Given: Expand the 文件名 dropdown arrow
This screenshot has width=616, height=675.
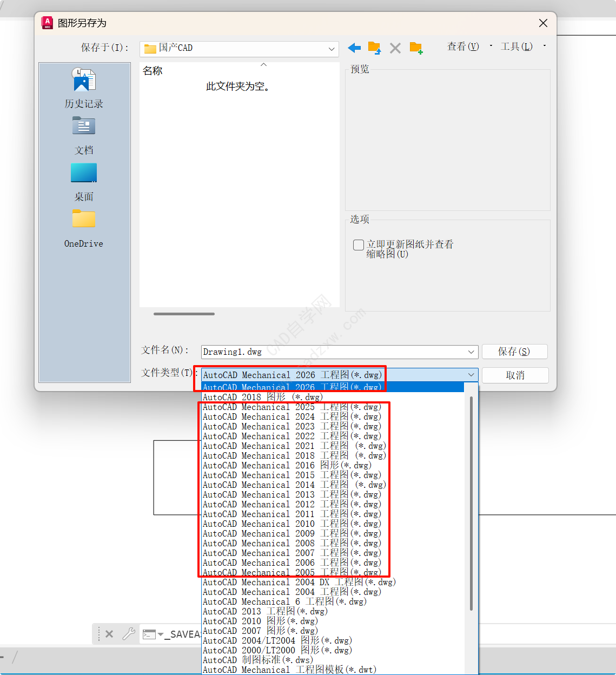Looking at the screenshot, I should click(471, 352).
